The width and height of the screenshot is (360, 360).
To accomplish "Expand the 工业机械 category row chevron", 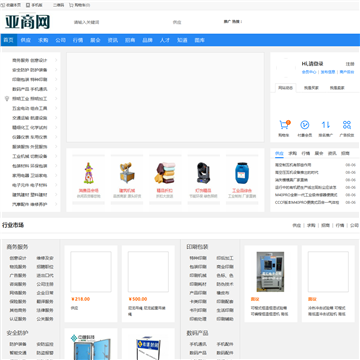I will [56, 156].
